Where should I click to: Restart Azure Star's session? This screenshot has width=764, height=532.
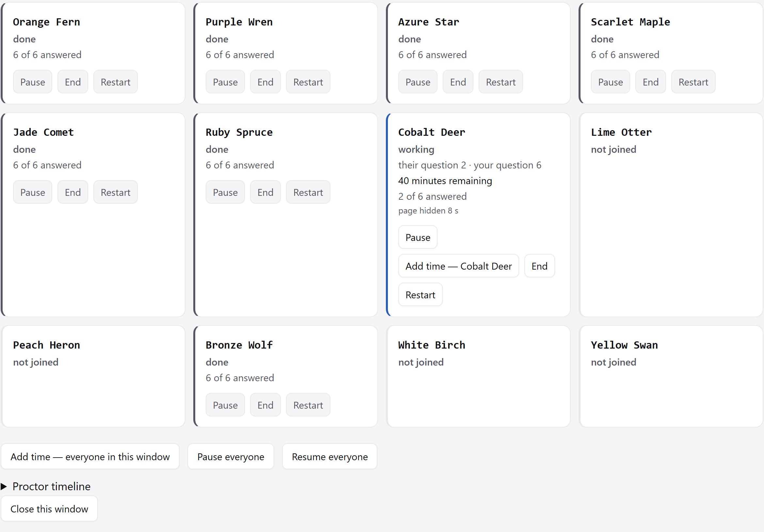click(x=501, y=82)
